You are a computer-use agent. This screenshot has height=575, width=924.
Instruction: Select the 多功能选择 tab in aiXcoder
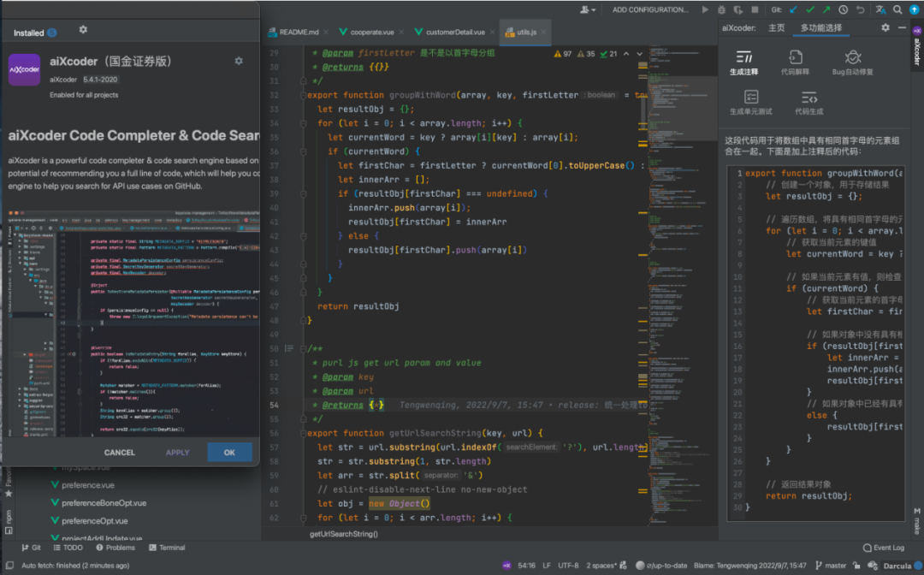[820, 27]
